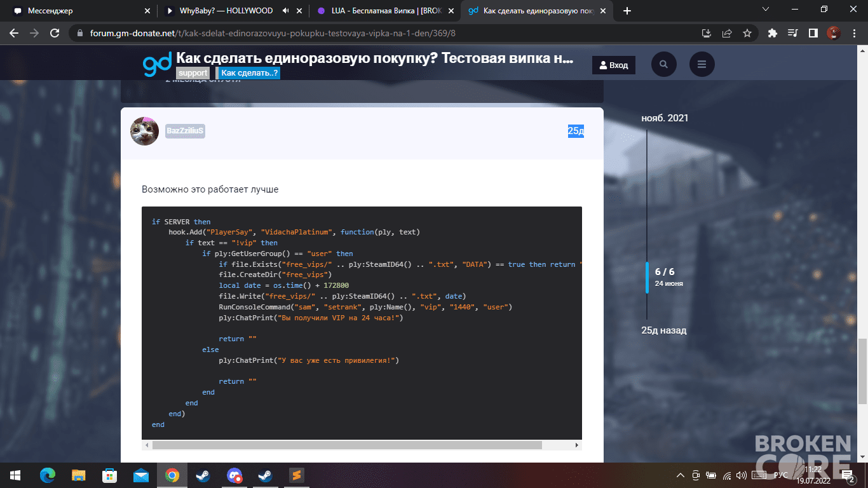Share this page using the share icon

[727, 33]
